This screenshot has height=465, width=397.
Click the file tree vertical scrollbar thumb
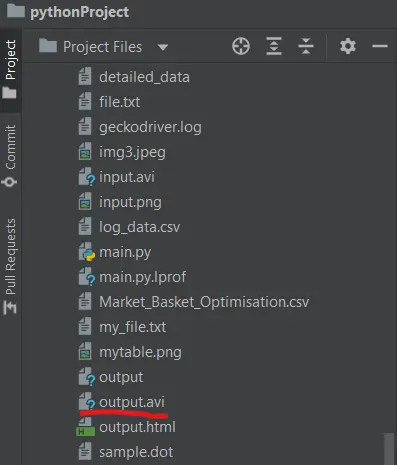click(x=388, y=449)
